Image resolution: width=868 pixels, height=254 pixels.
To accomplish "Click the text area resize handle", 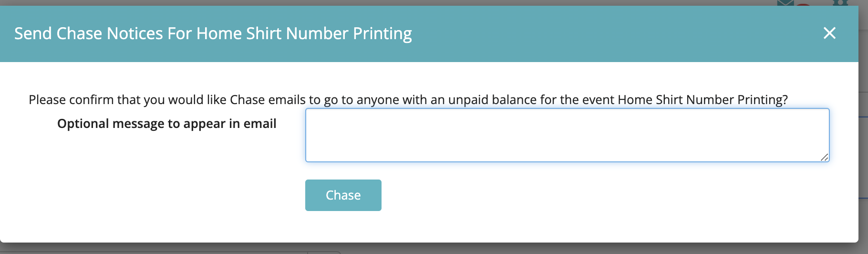I will pos(825,157).
